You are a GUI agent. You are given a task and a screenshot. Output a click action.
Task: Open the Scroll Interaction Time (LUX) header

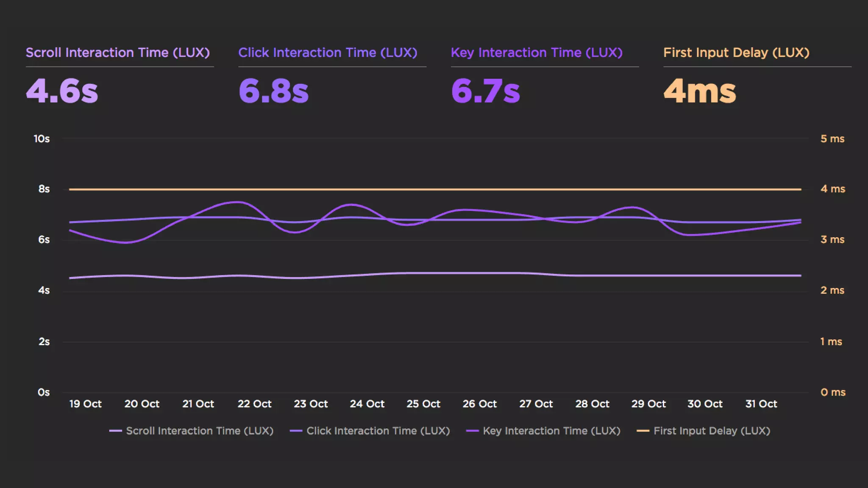point(118,53)
